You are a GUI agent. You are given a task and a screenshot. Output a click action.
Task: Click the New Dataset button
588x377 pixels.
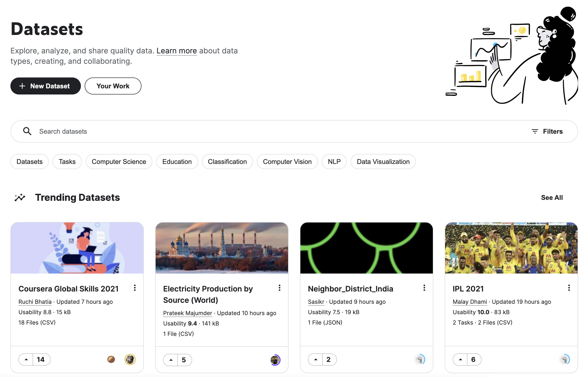[x=45, y=86]
